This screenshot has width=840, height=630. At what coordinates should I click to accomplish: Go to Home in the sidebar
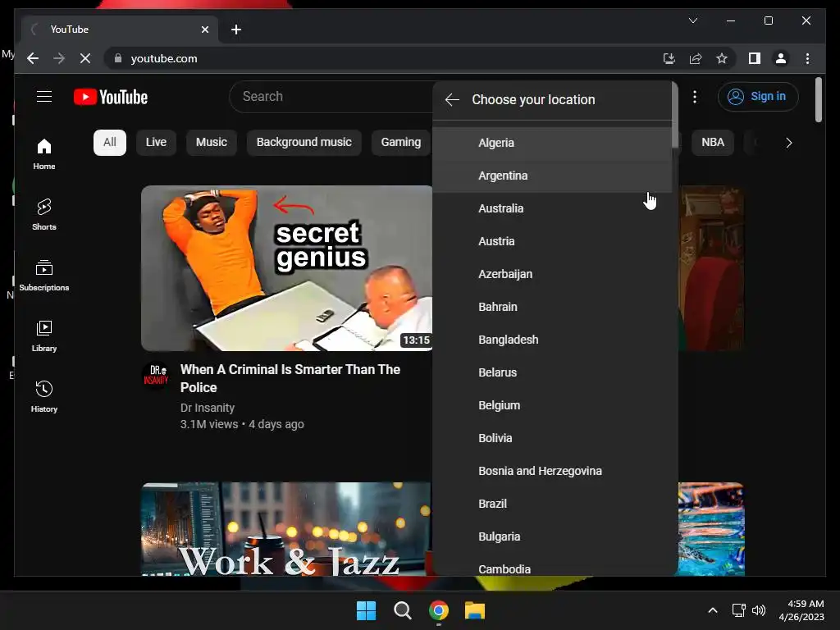pos(44,153)
